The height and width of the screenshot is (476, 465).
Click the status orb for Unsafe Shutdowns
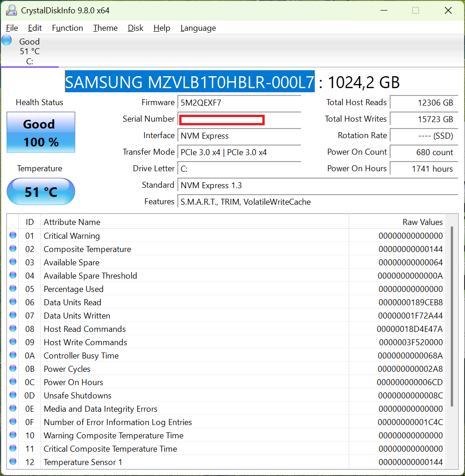[13, 395]
